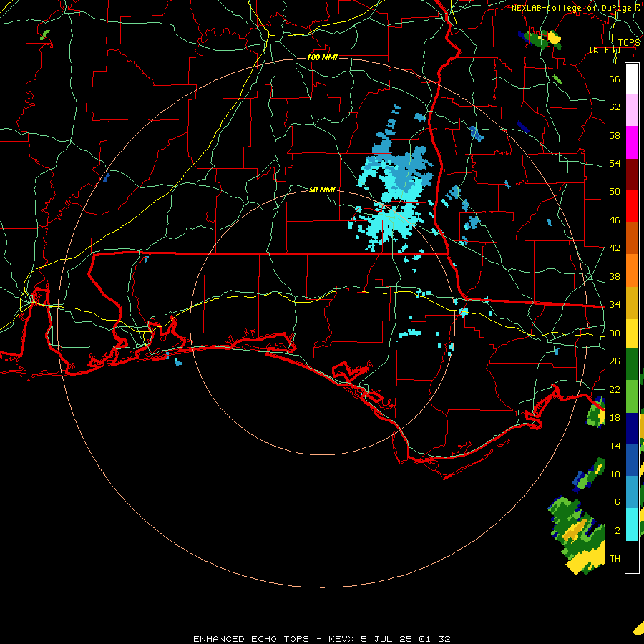Viewport: 644px width, 644px height.
Task: Click the bright yellow legend swatch
Action: click(x=632, y=333)
